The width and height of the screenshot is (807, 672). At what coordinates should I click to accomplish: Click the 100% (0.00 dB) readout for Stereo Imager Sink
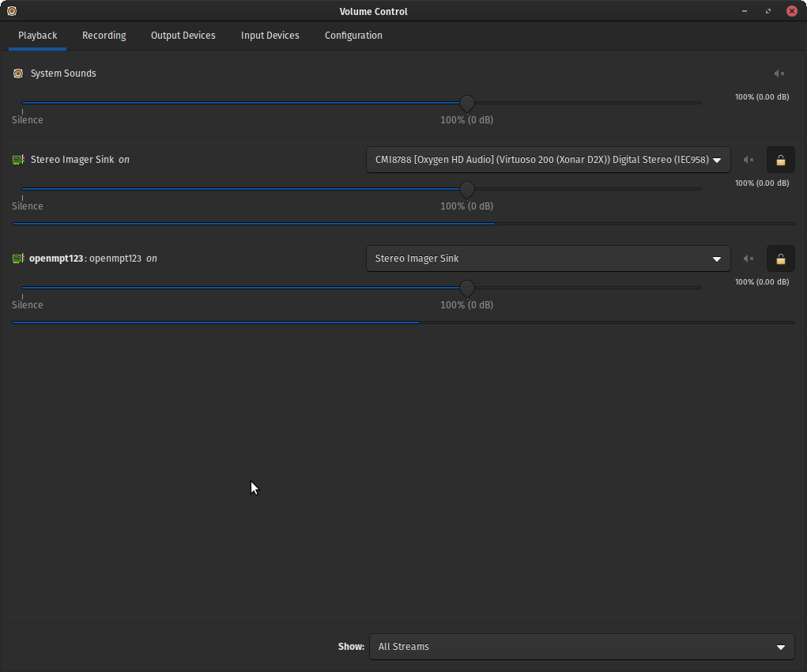click(762, 183)
